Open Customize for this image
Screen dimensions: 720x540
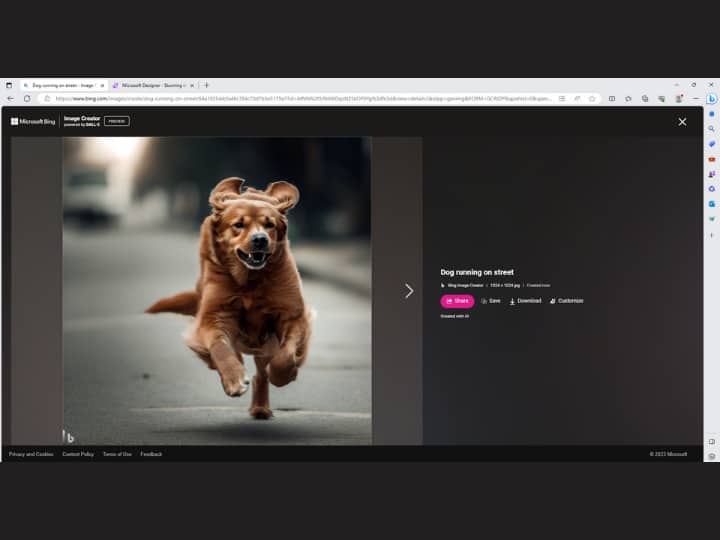[x=566, y=301]
